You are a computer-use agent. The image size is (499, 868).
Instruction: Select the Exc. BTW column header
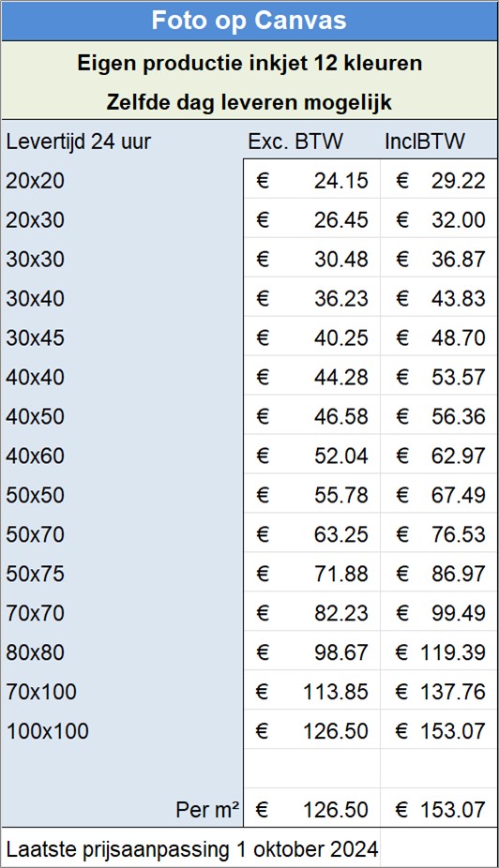[295, 142]
